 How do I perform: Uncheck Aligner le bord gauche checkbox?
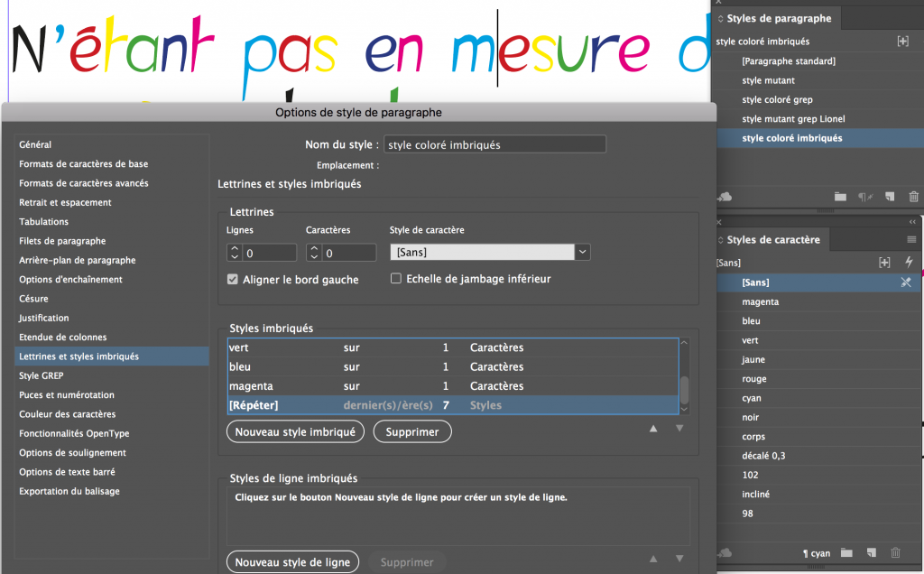coord(234,280)
